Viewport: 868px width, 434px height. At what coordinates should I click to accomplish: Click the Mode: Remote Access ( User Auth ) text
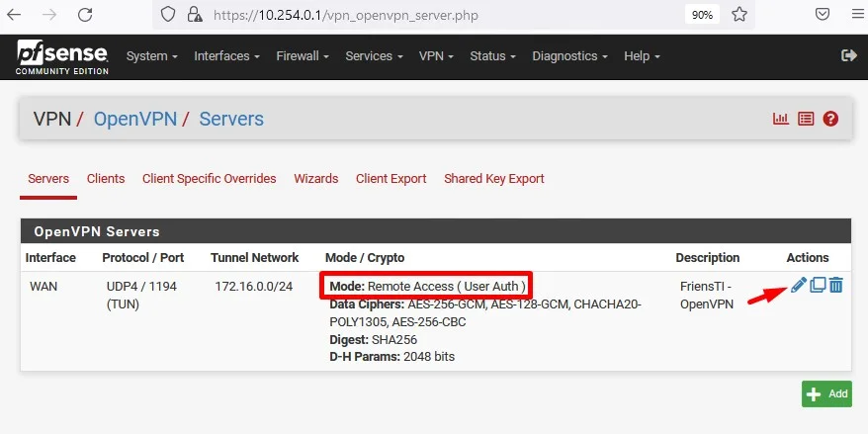click(427, 286)
